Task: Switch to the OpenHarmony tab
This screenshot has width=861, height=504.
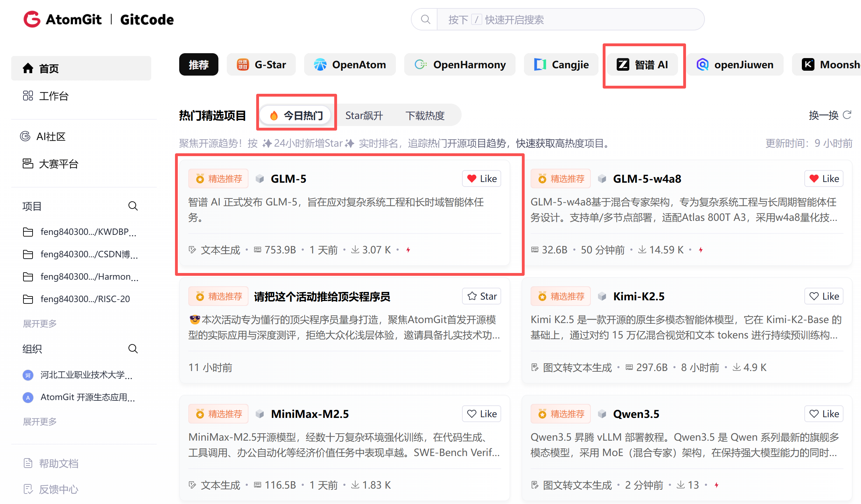Action: [x=460, y=65]
